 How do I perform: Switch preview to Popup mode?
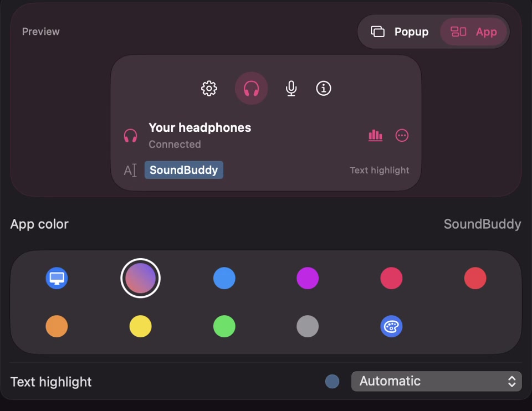tap(400, 32)
